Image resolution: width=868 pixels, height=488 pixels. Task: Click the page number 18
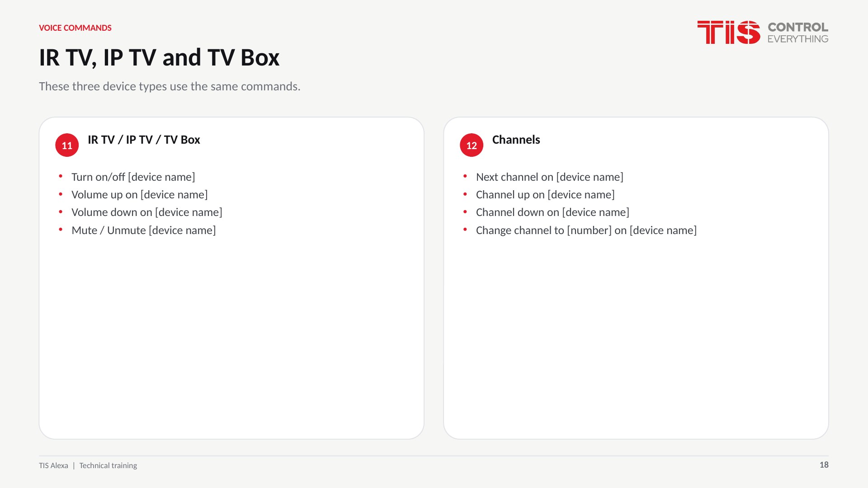click(x=824, y=465)
